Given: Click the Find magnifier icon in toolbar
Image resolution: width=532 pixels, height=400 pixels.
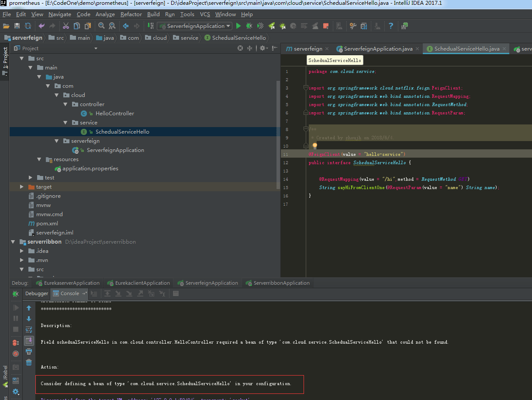Looking at the screenshot, I should pos(101,26).
